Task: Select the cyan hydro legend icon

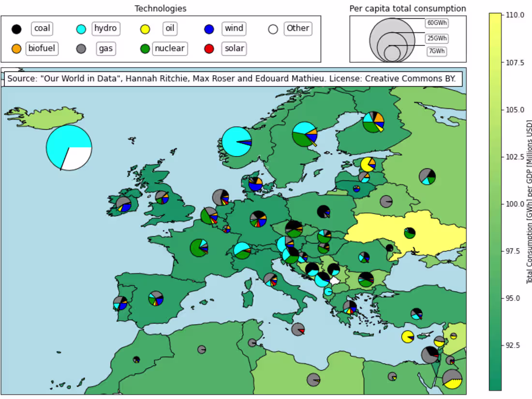Action: (x=81, y=28)
